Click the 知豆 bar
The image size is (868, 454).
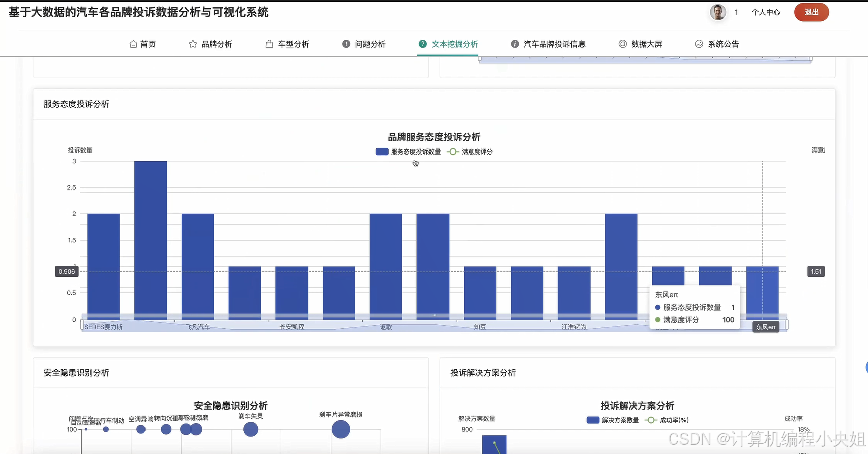pyautogui.click(x=480, y=293)
